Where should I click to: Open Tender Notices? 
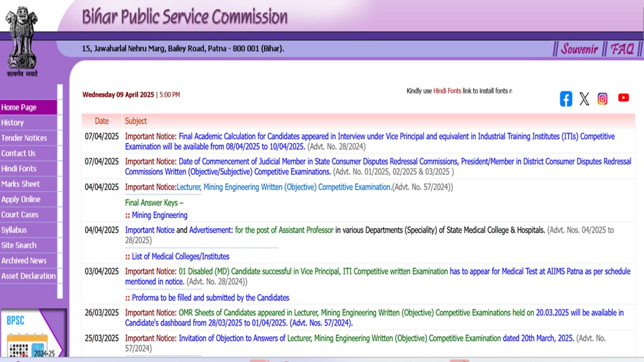[x=25, y=138]
